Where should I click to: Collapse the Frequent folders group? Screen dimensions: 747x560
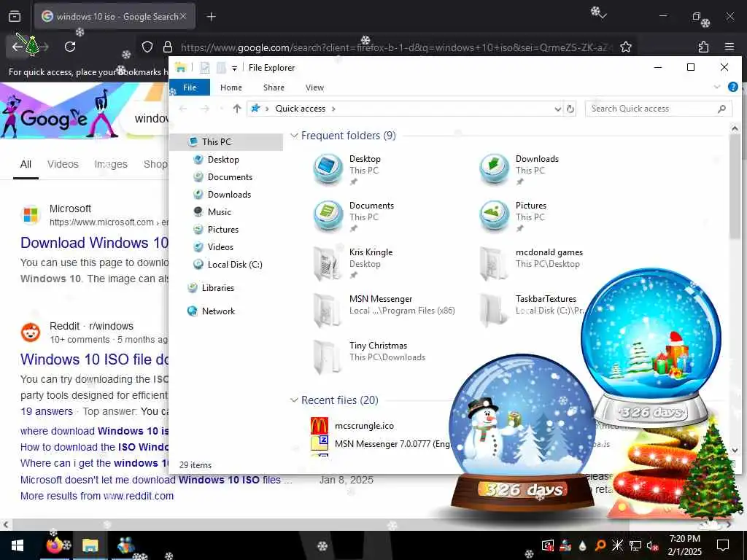tap(294, 136)
